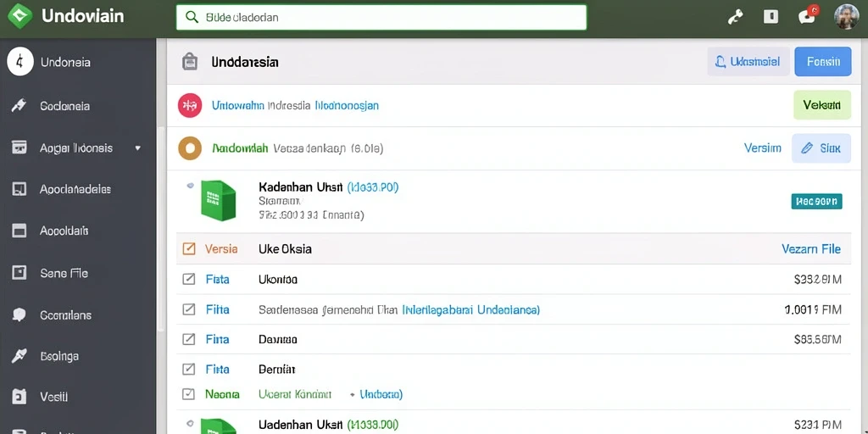Expand the Aoger Indoneis dropdown arrow

[138, 148]
